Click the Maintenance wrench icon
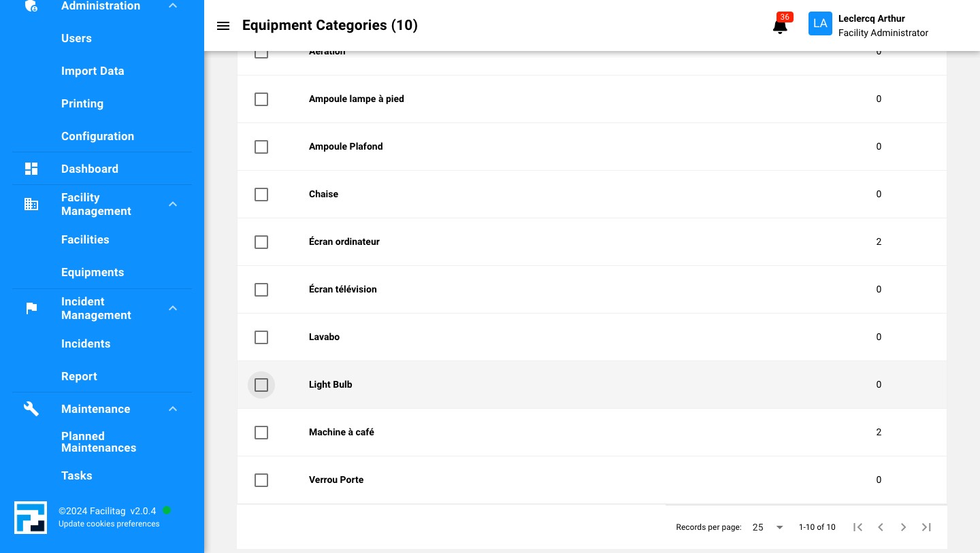The height and width of the screenshot is (553, 980). click(x=31, y=409)
